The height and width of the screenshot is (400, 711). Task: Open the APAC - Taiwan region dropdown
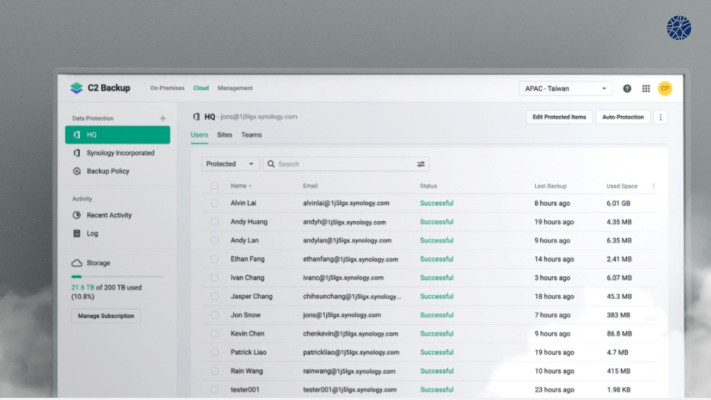[565, 88]
